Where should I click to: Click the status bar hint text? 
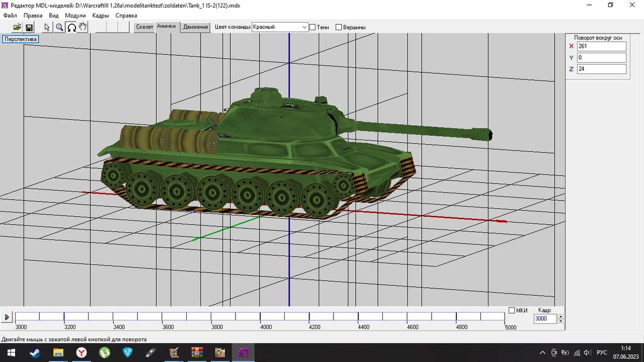point(74,339)
